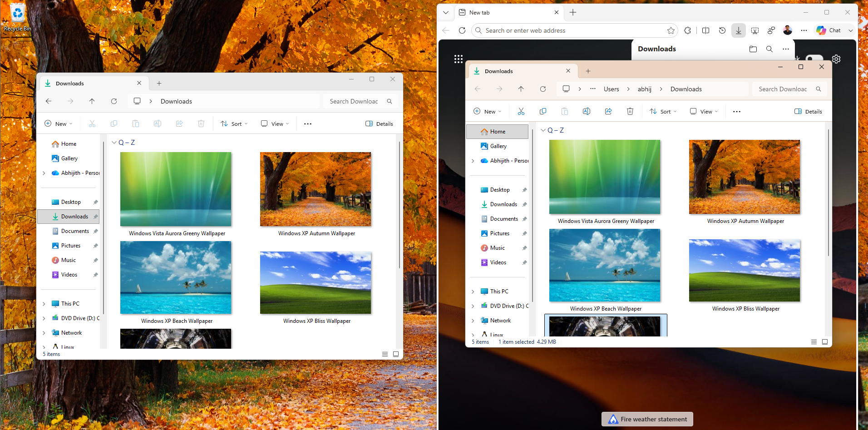Click abhij in right Explorer breadcrumb
868x430 pixels.
pyautogui.click(x=645, y=89)
